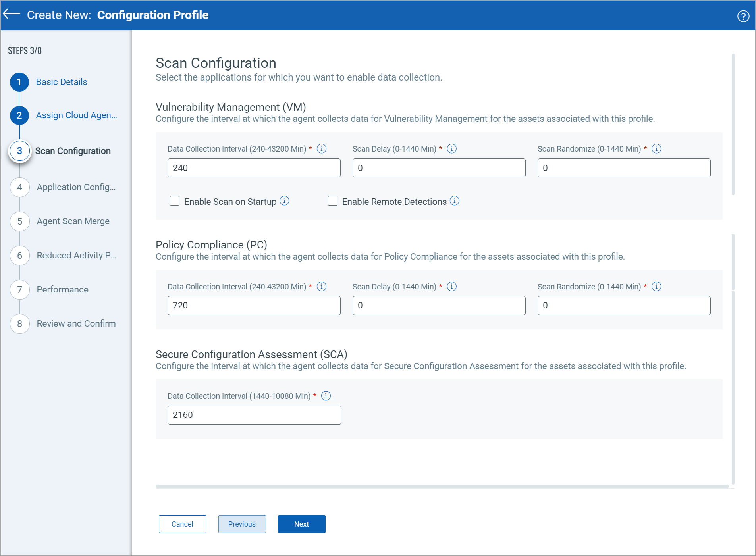Focus VM Data Collection Interval field showing 240
The width and height of the screenshot is (756, 556).
254,168
